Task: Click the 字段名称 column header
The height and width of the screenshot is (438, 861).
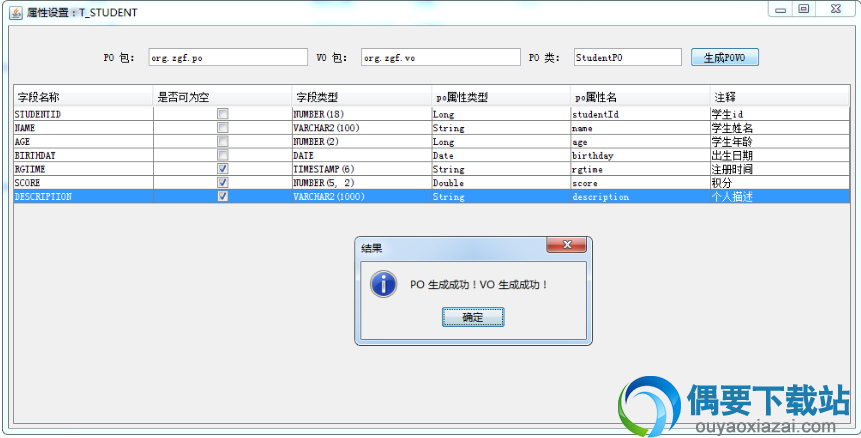Action: pos(83,97)
